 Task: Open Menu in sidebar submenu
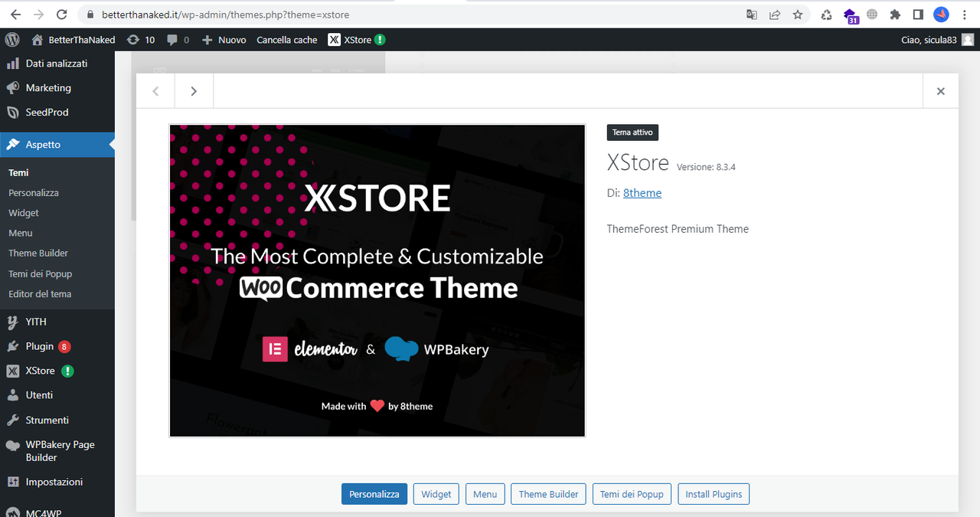[21, 233]
